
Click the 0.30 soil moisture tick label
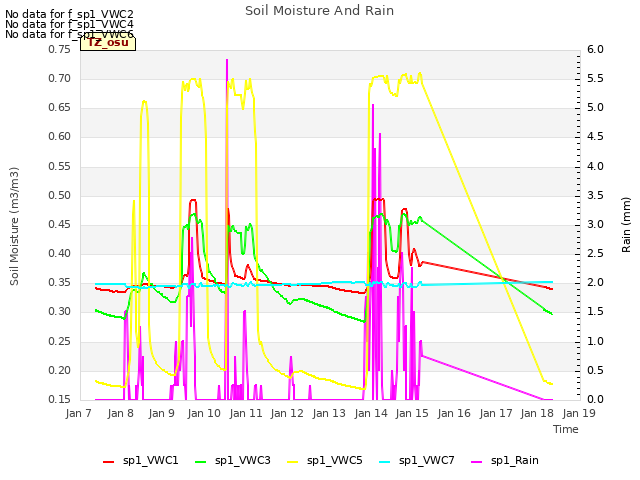(x=60, y=312)
